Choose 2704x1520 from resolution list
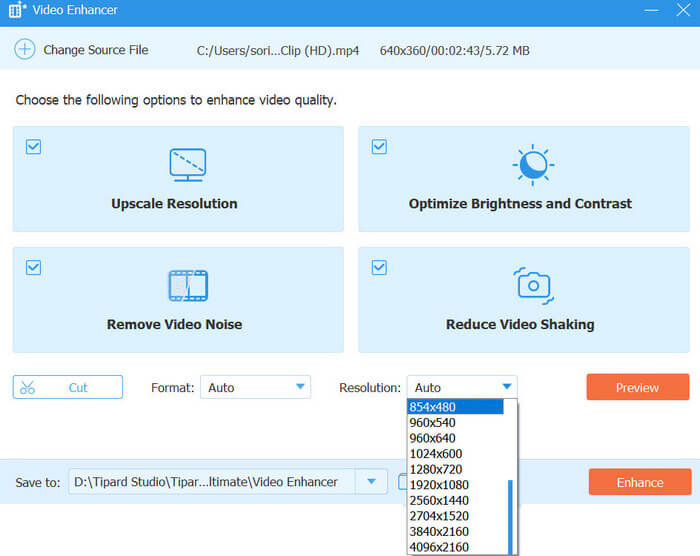 pos(455,516)
